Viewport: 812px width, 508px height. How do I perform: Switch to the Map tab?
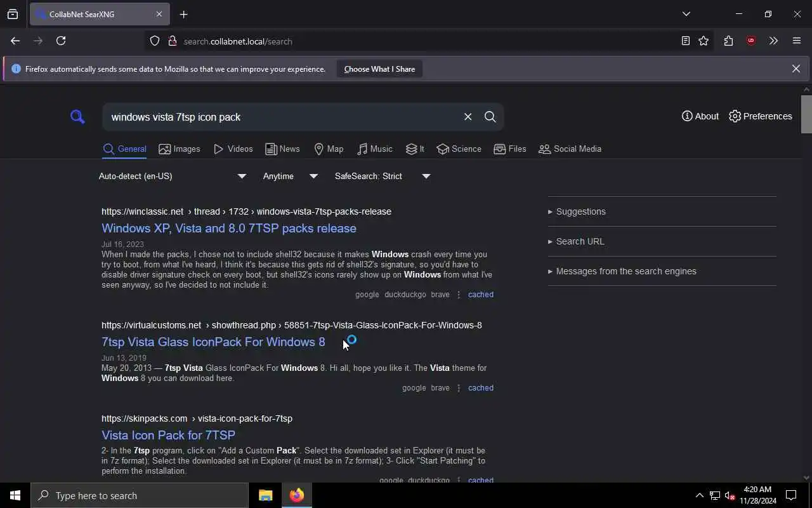click(329, 149)
